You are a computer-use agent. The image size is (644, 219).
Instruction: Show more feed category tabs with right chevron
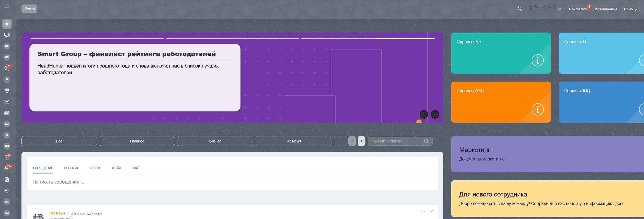click(361, 141)
